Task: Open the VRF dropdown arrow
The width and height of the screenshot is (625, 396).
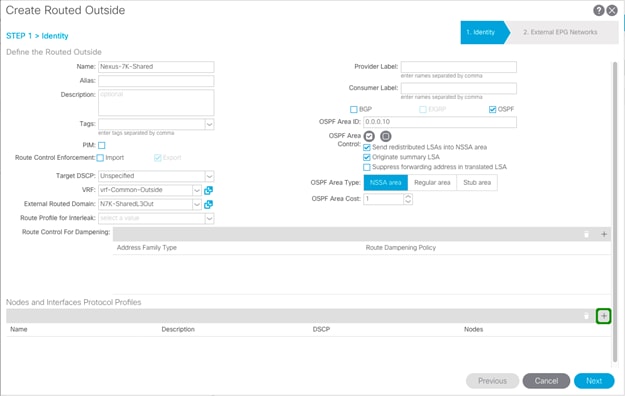Action: click(x=197, y=190)
